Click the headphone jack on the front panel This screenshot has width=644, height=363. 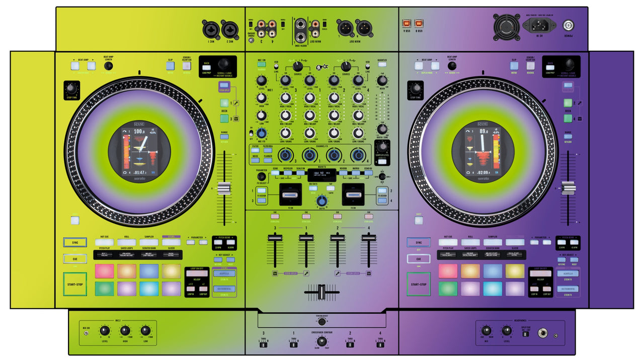(x=544, y=333)
